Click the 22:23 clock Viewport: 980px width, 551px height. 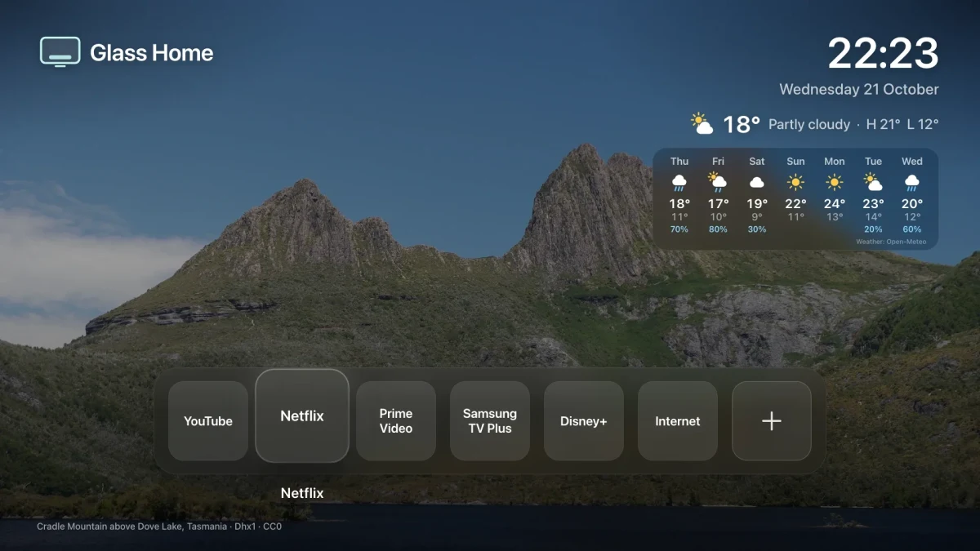[x=884, y=54]
